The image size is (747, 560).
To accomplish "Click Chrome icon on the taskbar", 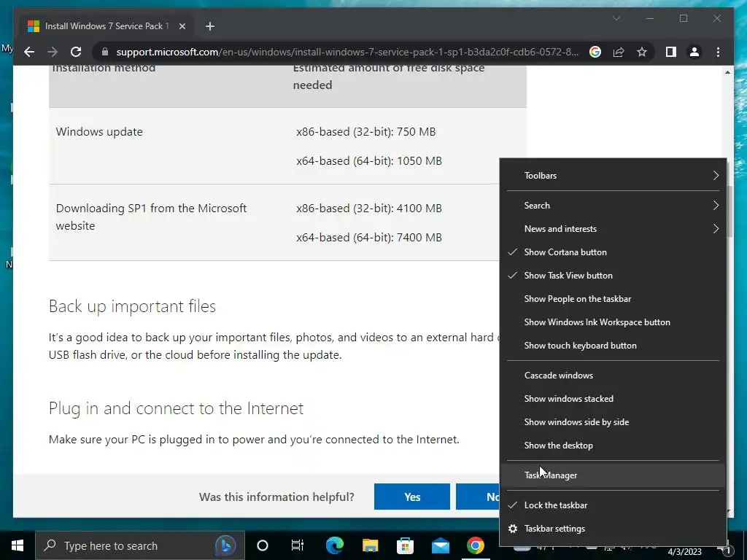I will (x=476, y=545).
